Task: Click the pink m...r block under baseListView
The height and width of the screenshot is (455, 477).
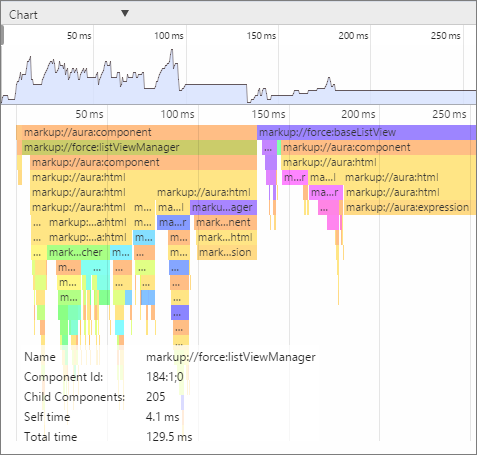Action: (295, 177)
